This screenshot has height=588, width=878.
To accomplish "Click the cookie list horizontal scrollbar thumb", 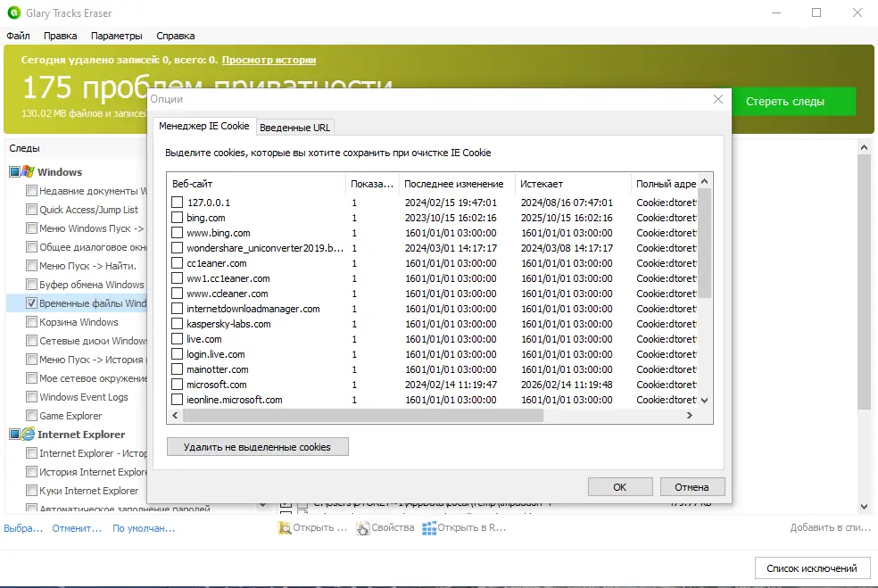I will (x=363, y=416).
